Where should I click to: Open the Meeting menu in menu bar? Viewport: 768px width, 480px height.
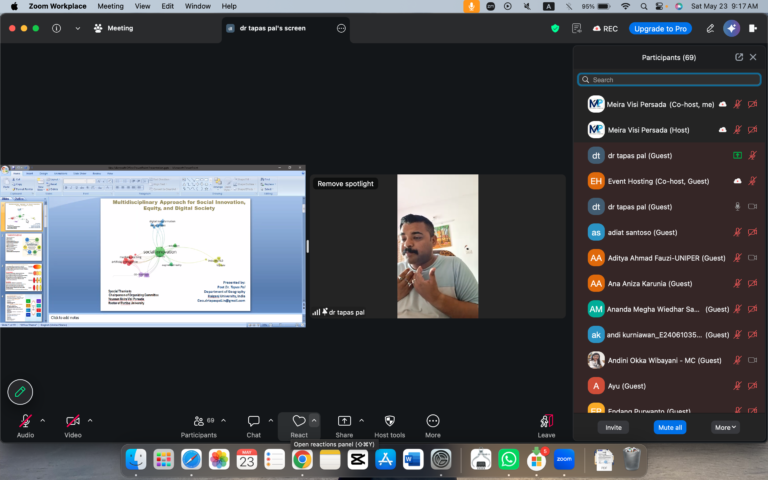tap(111, 6)
